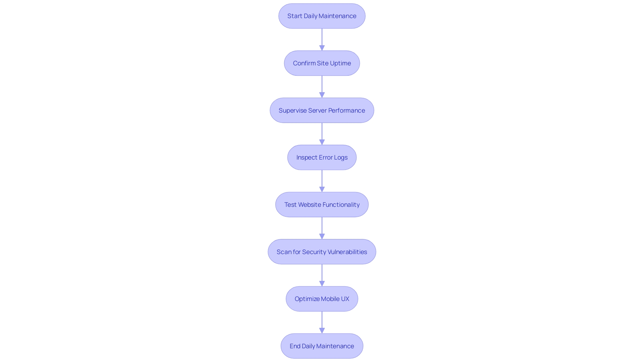Click the End Daily Maintenance node
Viewport: 644px width, 362px height.
pyautogui.click(x=322, y=346)
